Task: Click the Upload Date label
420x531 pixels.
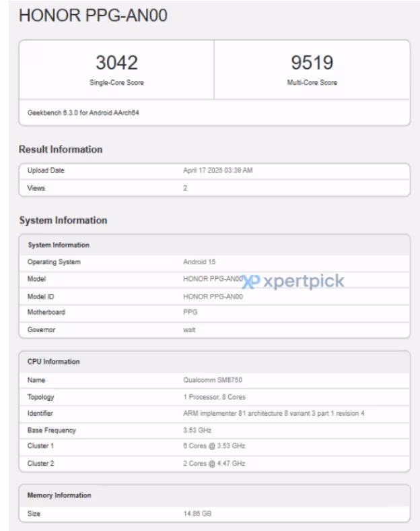Action: [46, 170]
